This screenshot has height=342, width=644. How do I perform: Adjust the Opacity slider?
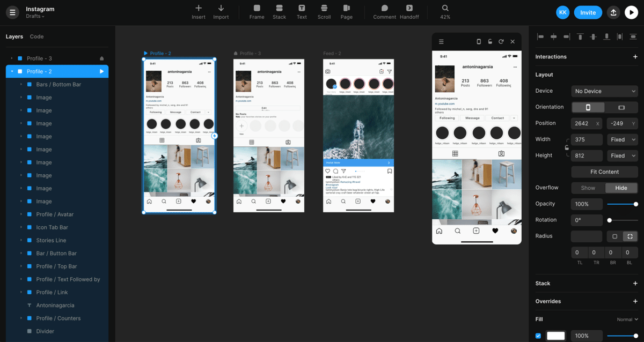[x=621, y=204]
